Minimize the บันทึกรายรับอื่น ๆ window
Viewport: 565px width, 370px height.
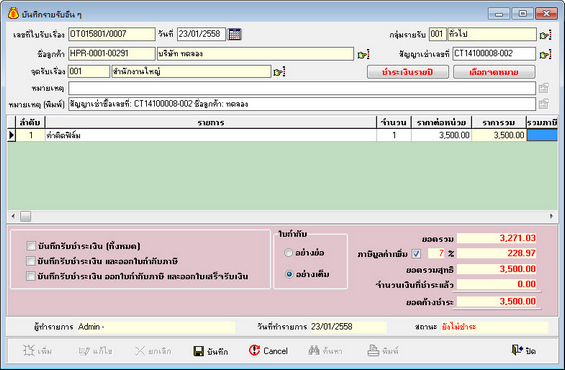(x=499, y=14)
